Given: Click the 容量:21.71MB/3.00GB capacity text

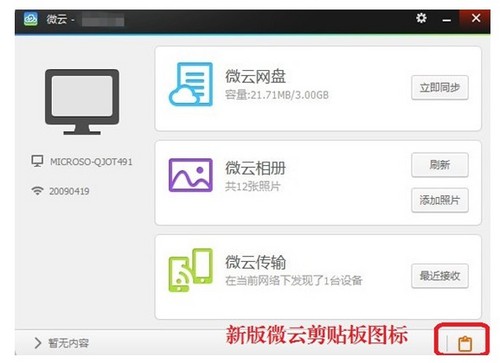Looking at the screenshot, I should 277,95.
